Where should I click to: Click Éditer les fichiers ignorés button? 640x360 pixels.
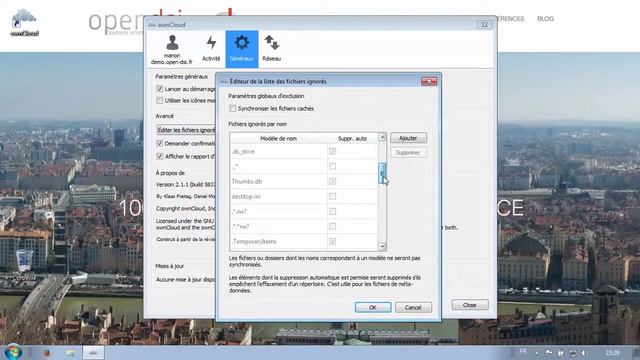click(x=186, y=130)
